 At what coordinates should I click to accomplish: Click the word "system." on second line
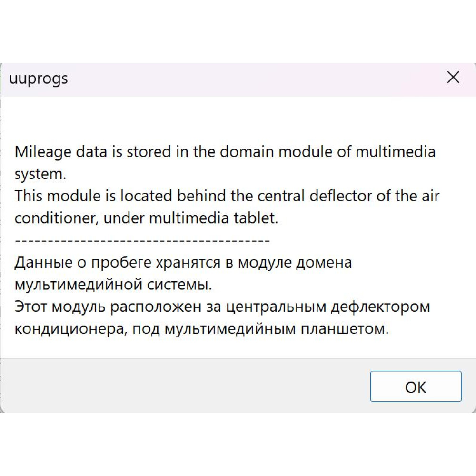40,174
